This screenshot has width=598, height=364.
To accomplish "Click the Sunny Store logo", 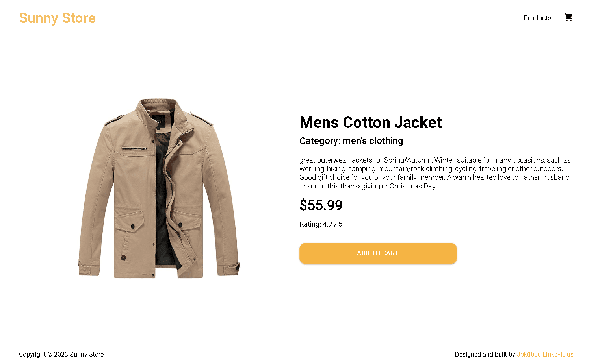I will [x=57, y=18].
